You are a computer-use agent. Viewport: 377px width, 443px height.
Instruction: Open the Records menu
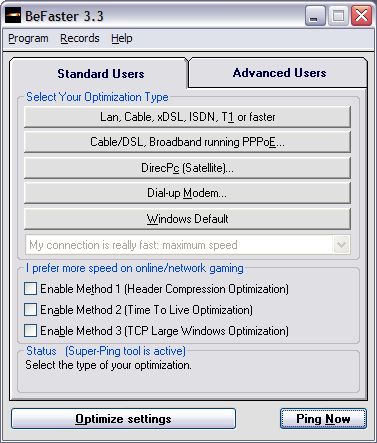click(x=80, y=39)
